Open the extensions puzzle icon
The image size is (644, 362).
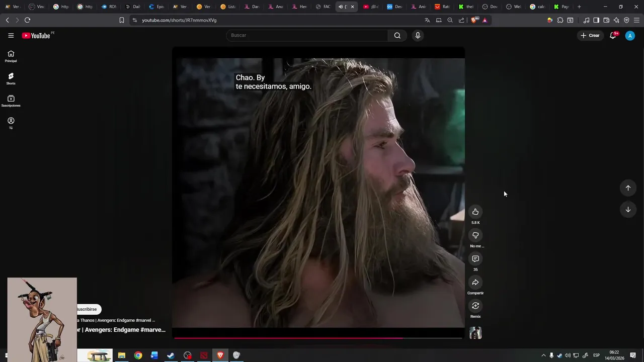560,20
